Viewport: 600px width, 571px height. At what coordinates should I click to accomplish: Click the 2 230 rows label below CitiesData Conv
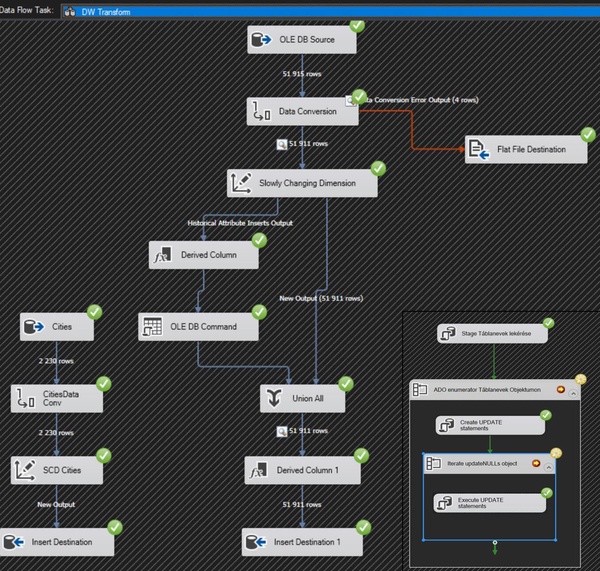[x=56, y=433]
